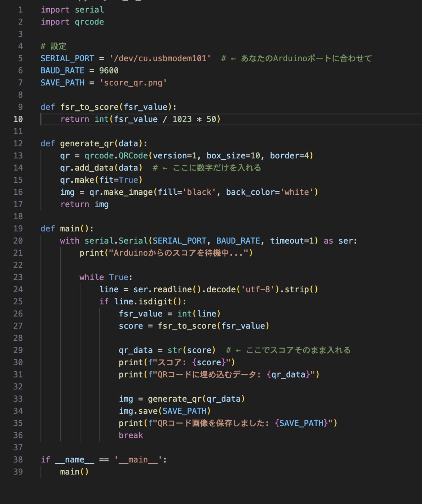Click 'score_qr.png' string on line 7
The width and height of the screenshot is (422, 504).
click(x=133, y=83)
